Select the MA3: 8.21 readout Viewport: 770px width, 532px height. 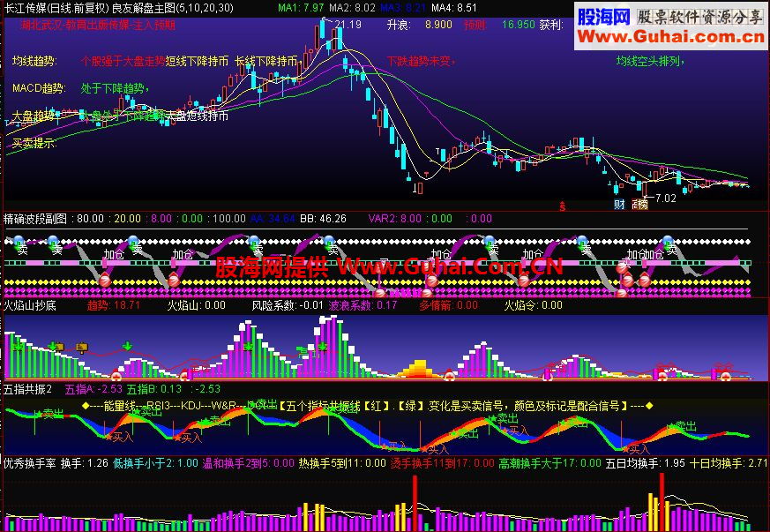pos(403,7)
